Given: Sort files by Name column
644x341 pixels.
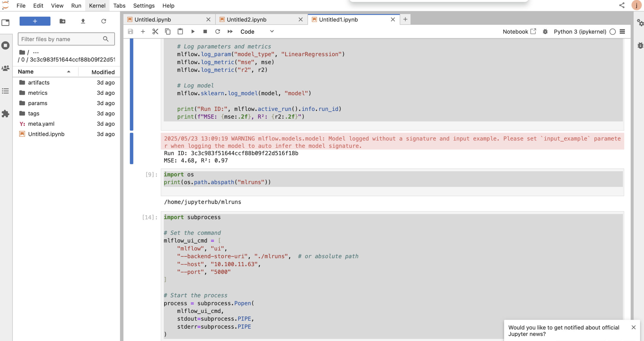Looking at the screenshot, I should click(46, 72).
